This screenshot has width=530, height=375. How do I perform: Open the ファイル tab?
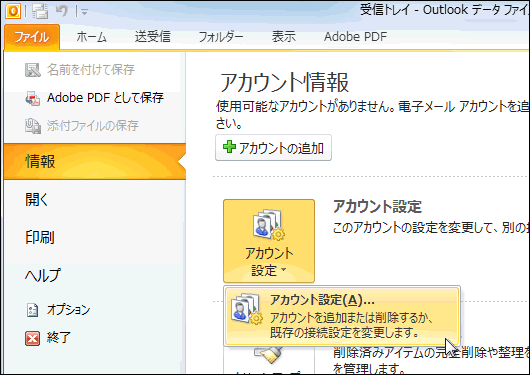[x=32, y=37]
